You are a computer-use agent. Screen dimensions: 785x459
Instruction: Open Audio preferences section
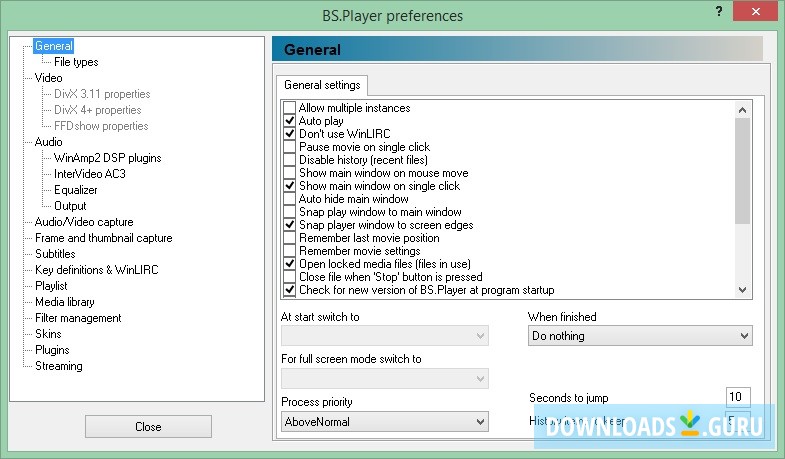tap(49, 142)
